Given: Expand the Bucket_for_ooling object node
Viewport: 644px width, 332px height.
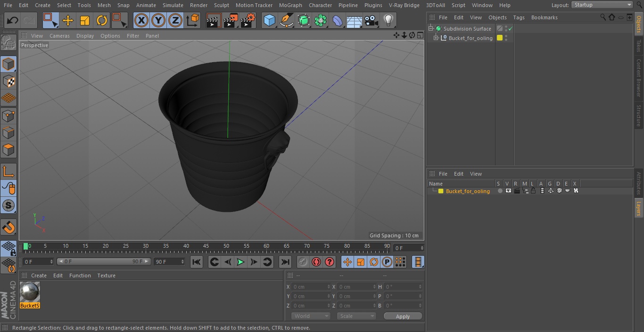Looking at the screenshot, I should pyautogui.click(x=436, y=38).
